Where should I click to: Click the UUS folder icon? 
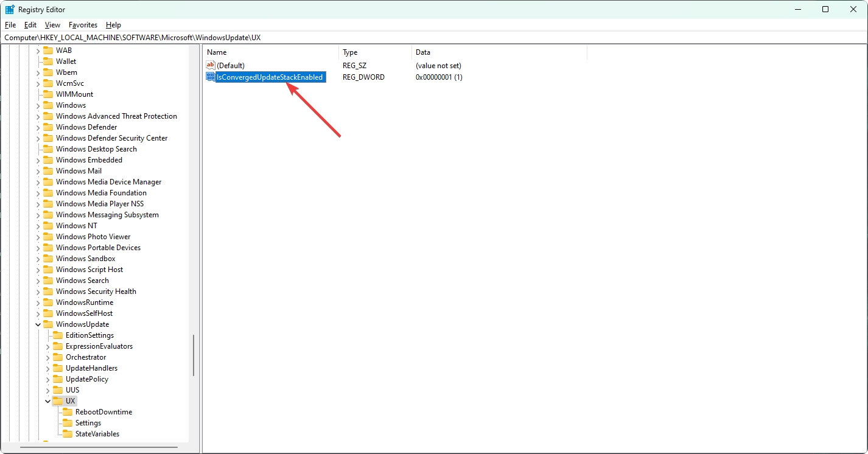tap(58, 390)
